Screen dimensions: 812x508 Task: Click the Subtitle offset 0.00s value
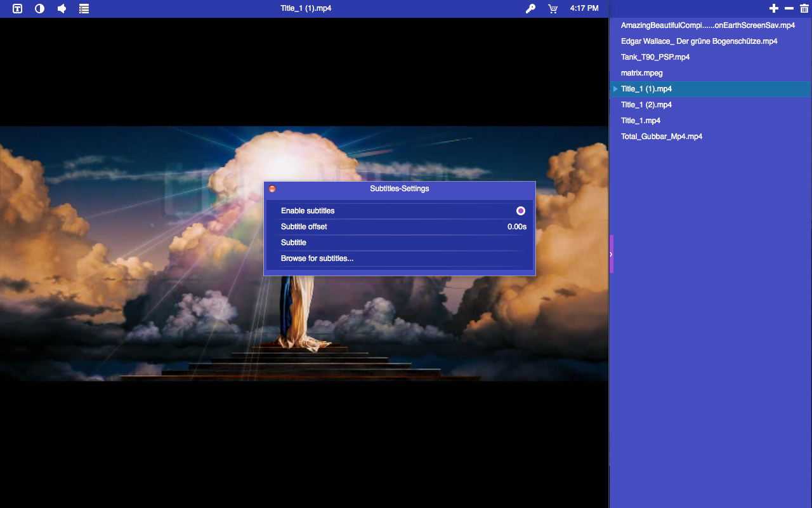coord(517,227)
